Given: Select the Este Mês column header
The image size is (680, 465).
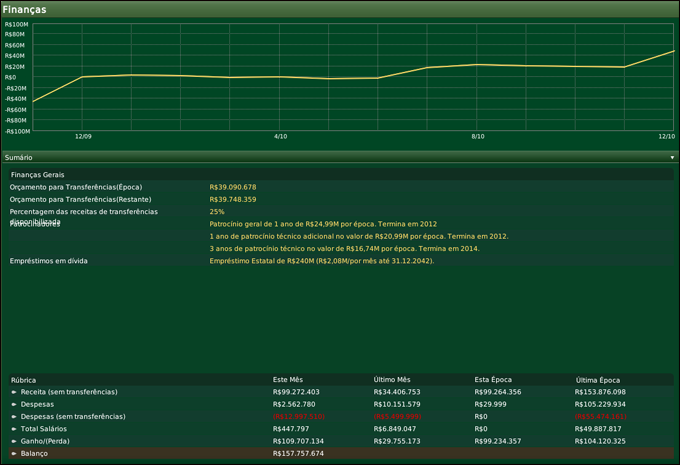Looking at the screenshot, I should click(x=288, y=380).
